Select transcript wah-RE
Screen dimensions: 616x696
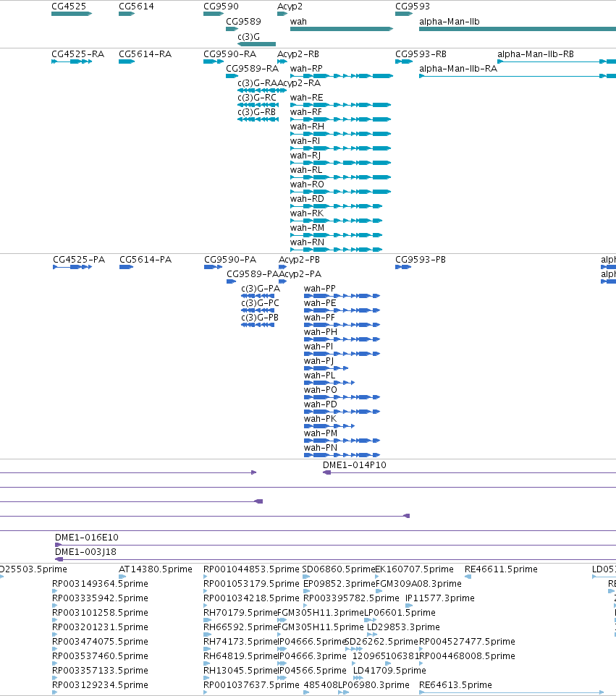[x=306, y=98]
